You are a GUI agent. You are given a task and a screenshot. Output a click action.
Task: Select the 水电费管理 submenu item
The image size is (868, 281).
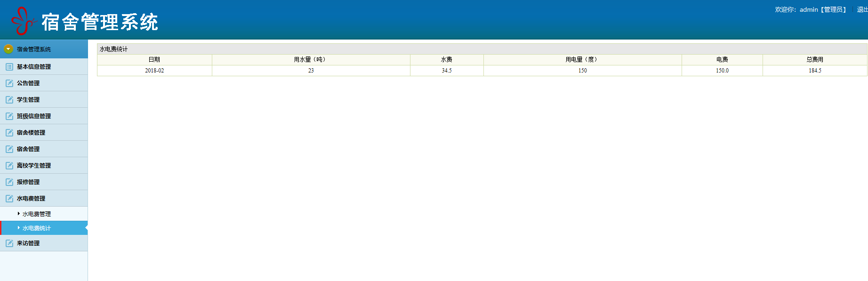pos(44,214)
